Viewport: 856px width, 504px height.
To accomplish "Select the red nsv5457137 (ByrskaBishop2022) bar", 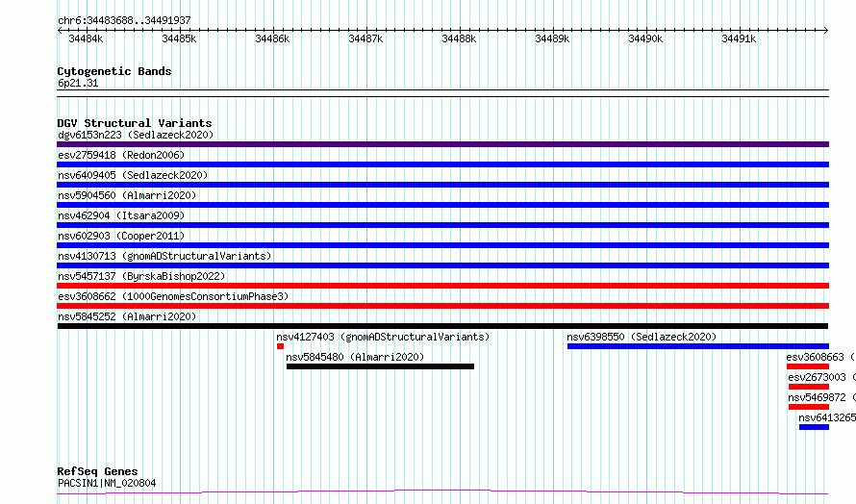I will tap(442, 286).
